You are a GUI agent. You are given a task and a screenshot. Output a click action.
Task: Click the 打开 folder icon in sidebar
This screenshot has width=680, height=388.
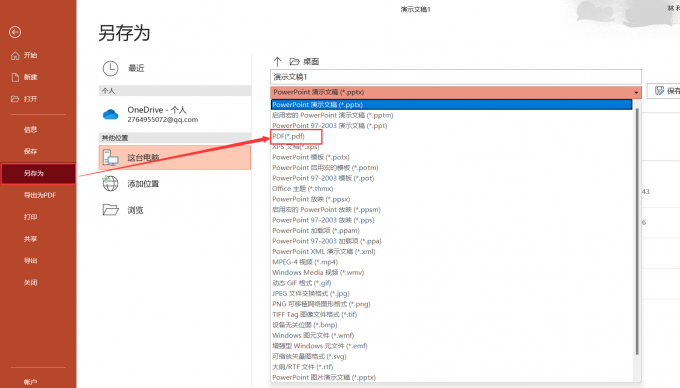(x=15, y=99)
